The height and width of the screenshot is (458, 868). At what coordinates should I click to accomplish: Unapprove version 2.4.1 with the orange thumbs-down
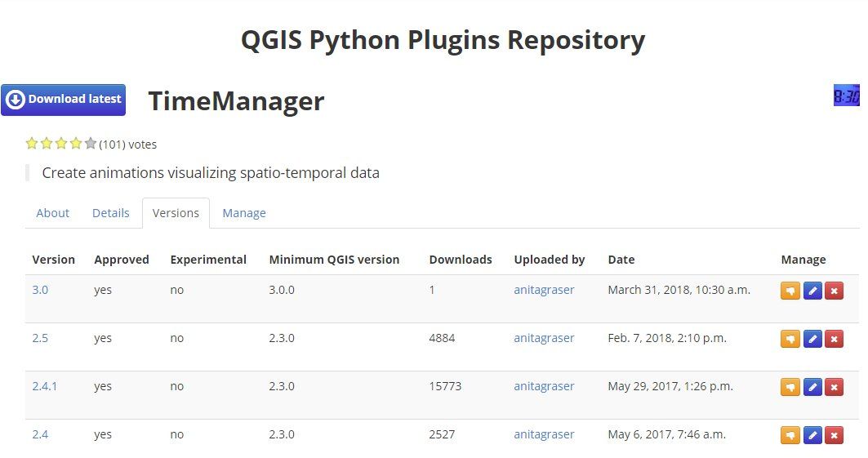790,387
